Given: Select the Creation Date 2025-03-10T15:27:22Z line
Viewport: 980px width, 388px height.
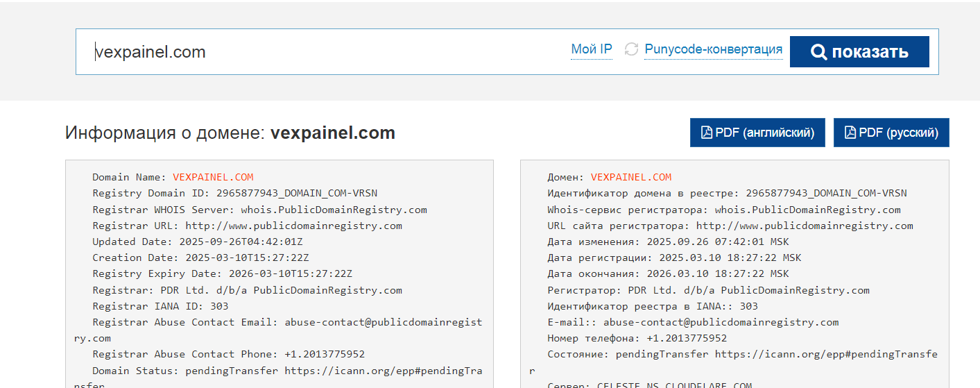Looking at the screenshot, I should click(200, 258).
